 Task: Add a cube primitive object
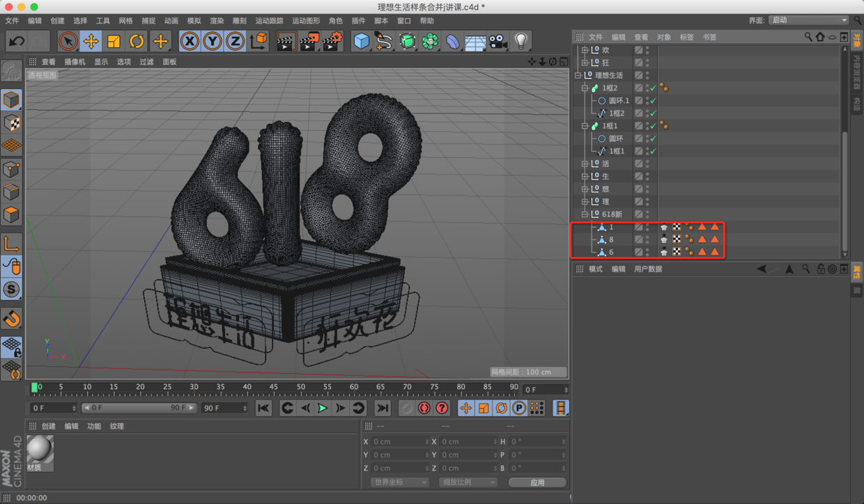point(361,41)
